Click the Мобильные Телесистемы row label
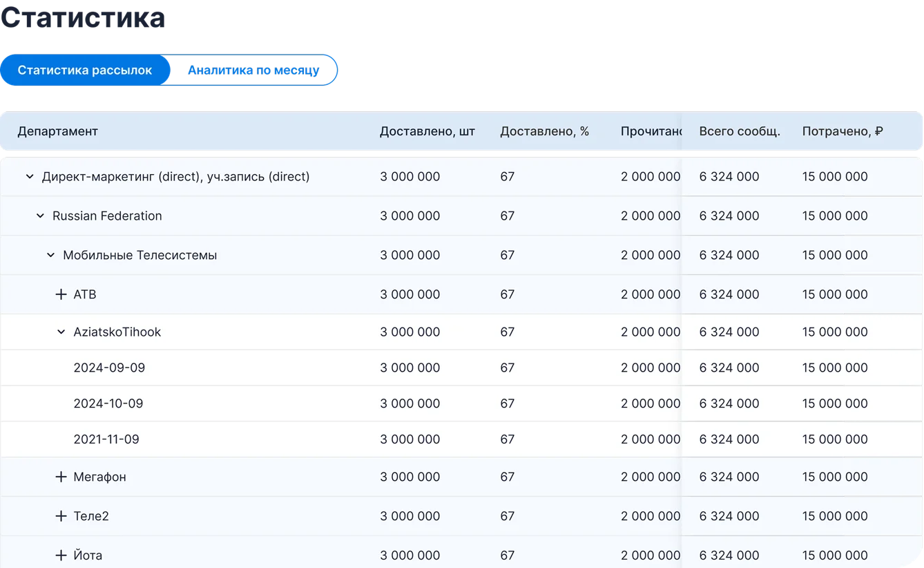Viewport: 924px width, 568px height. click(x=139, y=256)
